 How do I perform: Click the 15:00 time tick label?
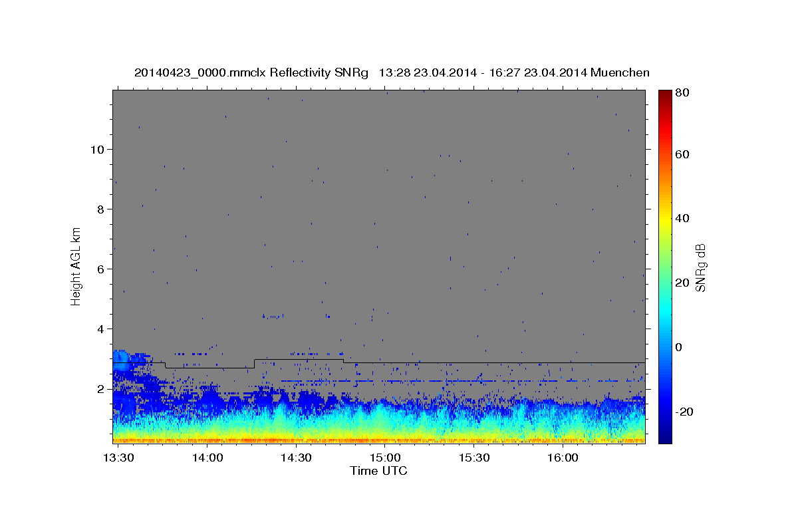[384, 458]
